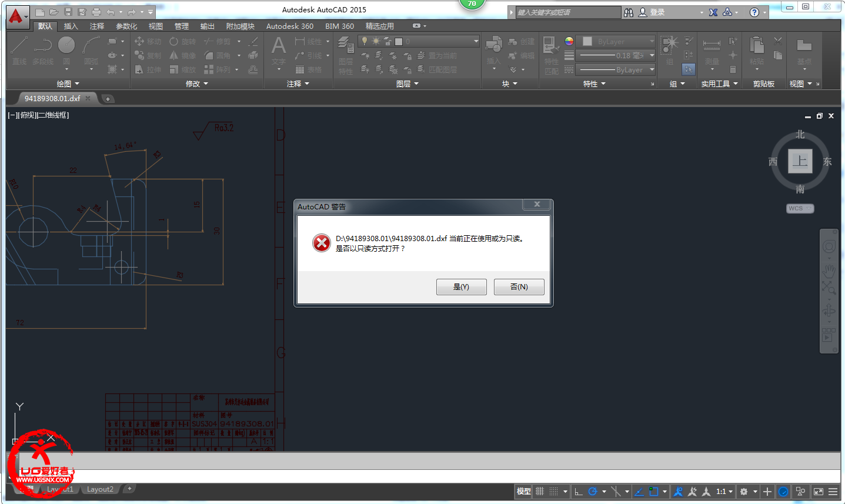Image resolution: width=845 pixels, height=504 pixels.
Task: Click the 复制 (Copy) tool
Action: [x=148, y=55]
